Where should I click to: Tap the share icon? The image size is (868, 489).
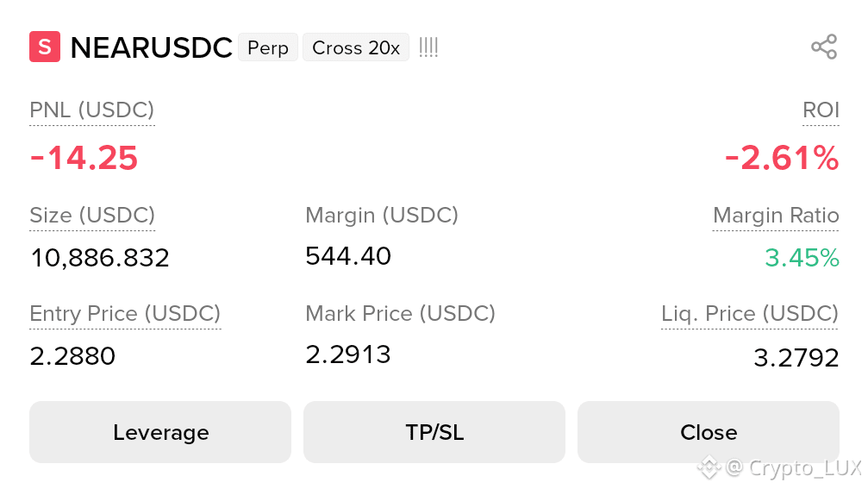pos(824,47)
